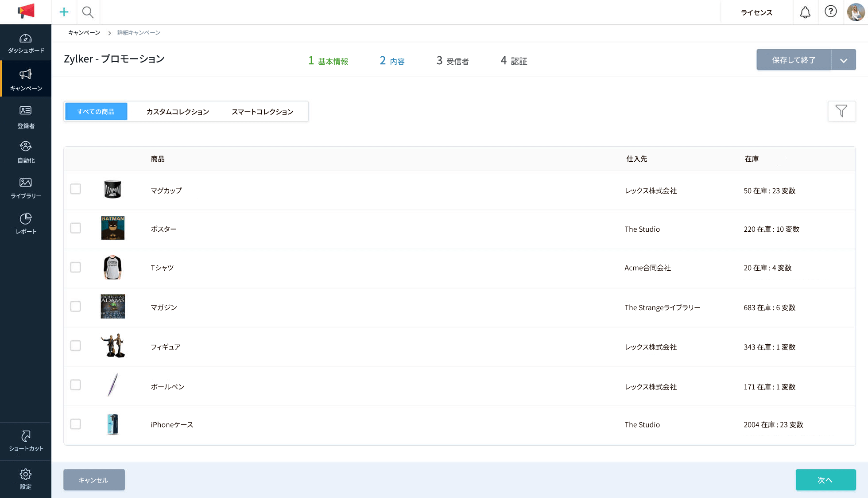Click the 在庫 column header

click(x=752, y=159)
